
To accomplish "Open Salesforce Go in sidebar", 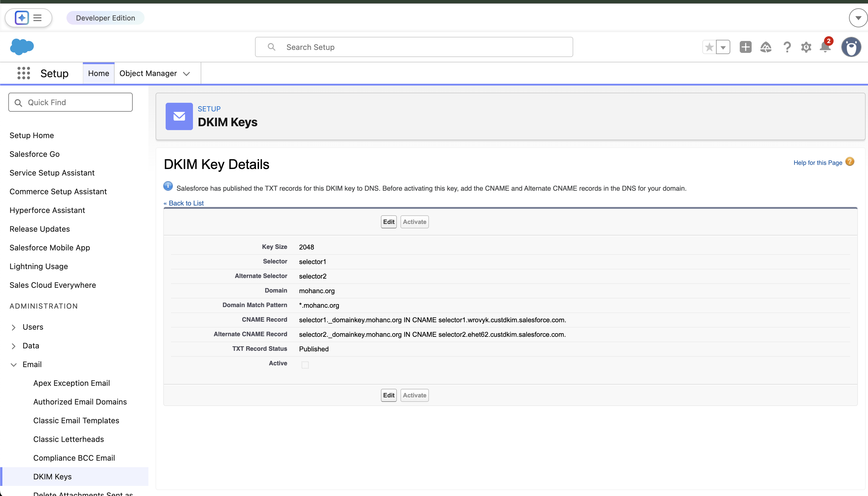I will click(x=35, y=154).
